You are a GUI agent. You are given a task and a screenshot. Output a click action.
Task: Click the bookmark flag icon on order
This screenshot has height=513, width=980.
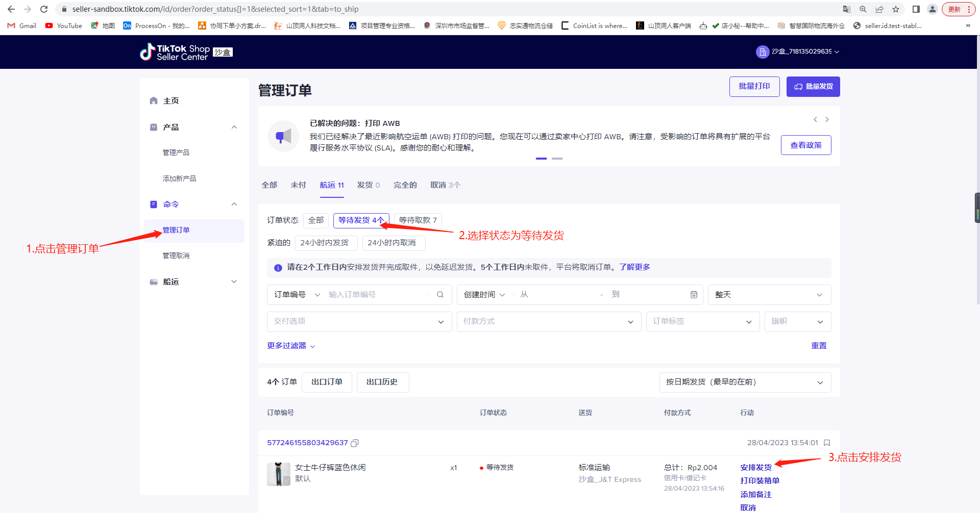tap(827, 443)
